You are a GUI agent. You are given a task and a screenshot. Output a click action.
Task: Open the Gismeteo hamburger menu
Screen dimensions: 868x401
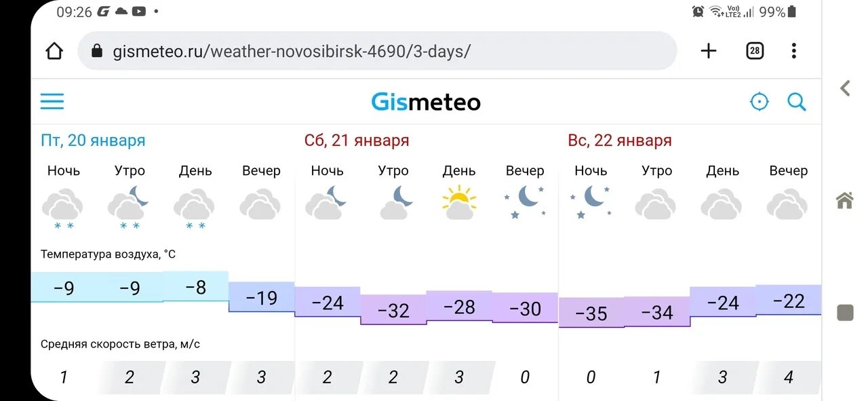pyautogui.click(x=52, y=102)
